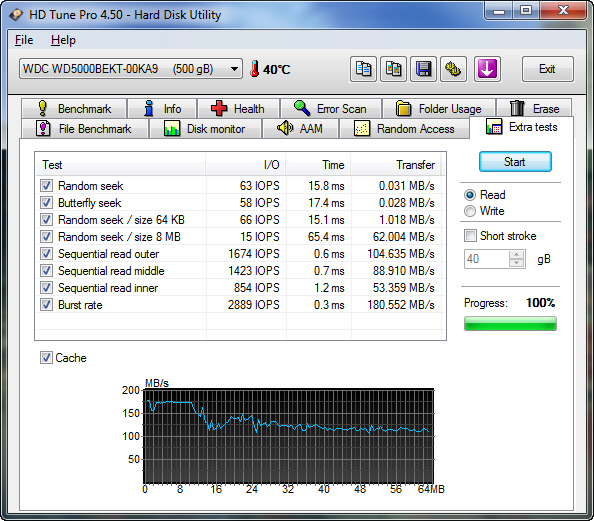The image size is (594, 521).
Task: Select the Write radio button
Action: click(x=470, y=211)
